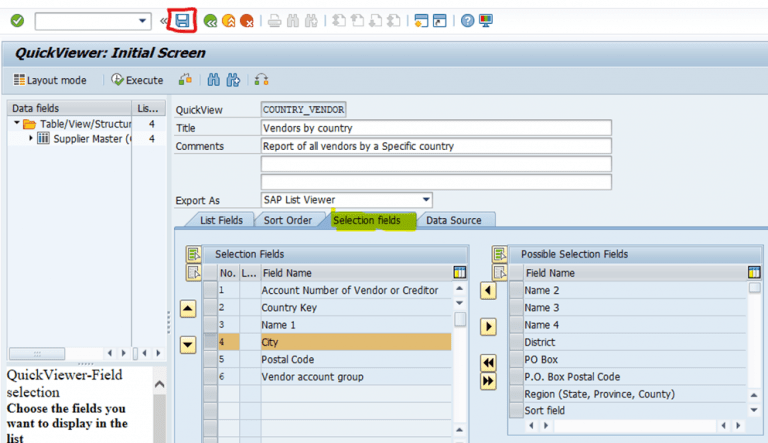Click the double right arrow transfer button
The height and width of the screenshot is (443, 768).
pos(489,381)
